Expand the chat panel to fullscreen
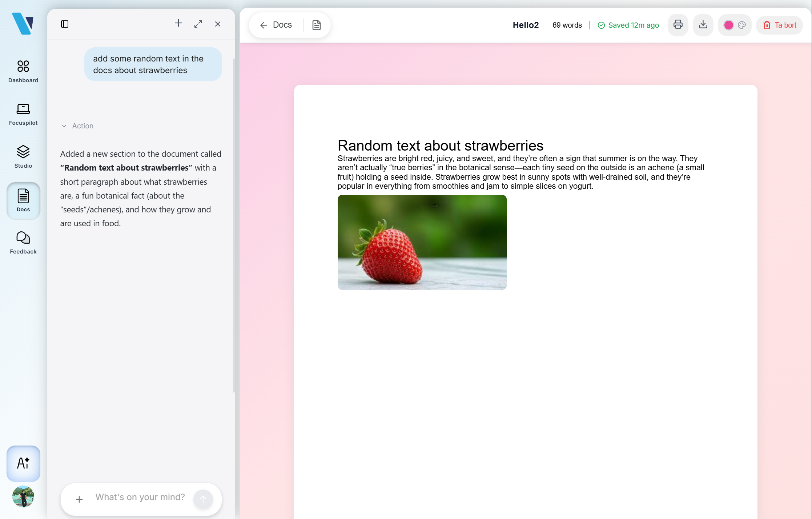812x519 pixels. [x=198, y=24]
